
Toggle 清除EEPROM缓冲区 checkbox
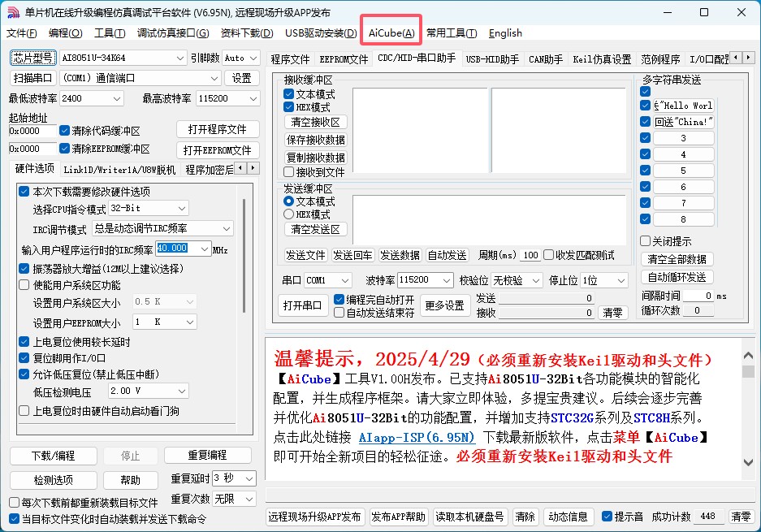coord(64,148)
